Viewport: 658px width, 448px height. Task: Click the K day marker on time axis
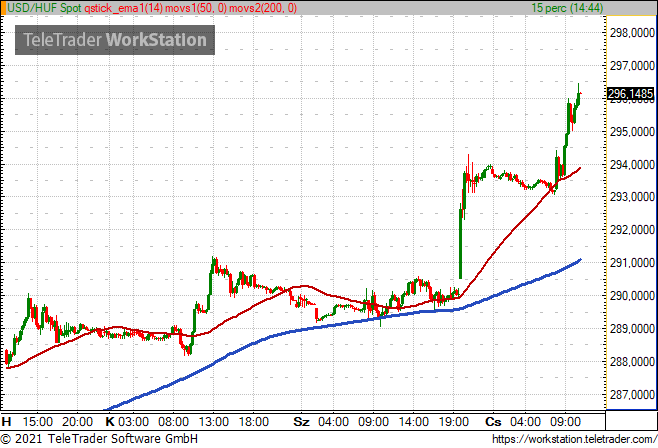click(110, 422)
